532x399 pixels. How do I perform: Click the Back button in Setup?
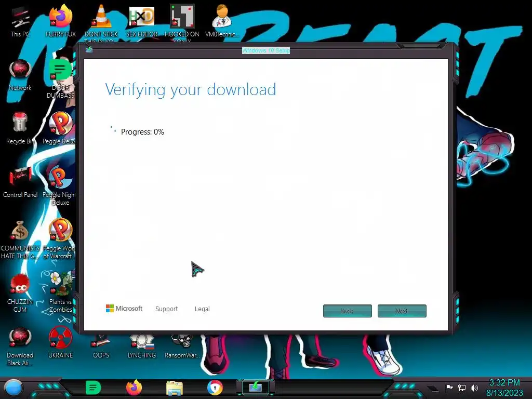pos(348,311)
